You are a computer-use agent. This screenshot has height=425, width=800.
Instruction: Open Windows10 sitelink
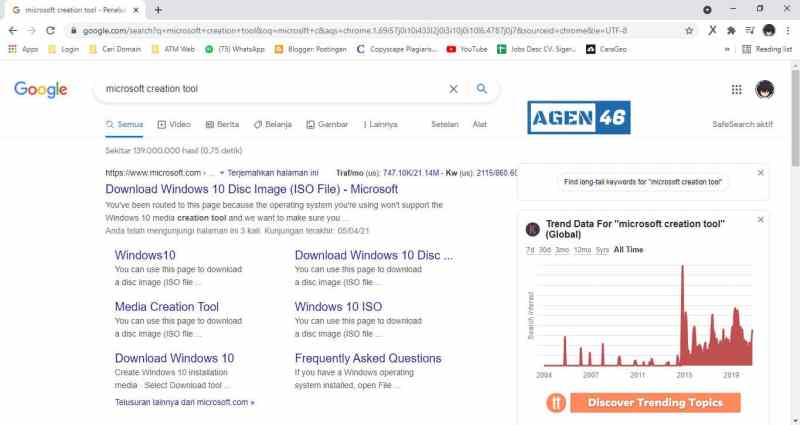145,255
